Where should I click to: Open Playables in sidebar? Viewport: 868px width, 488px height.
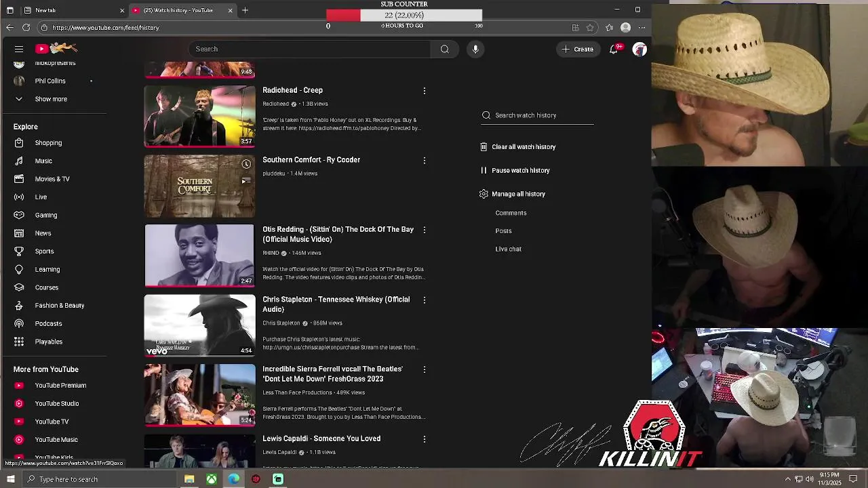(49, 342)
